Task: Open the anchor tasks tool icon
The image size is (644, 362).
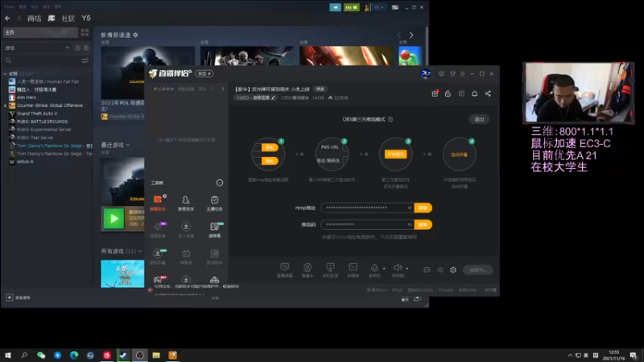Action: click(214, 203)
